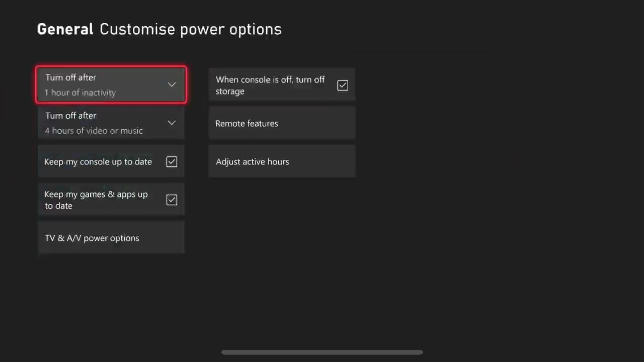
Task: Select General Customise power options heading
Action: click(x=159, y=29)
